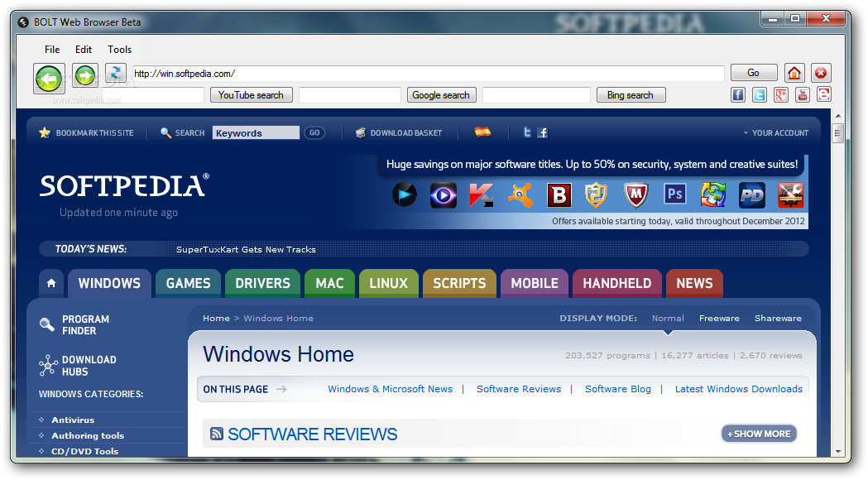Click the + SHOW MORE button
This screenshot has height=480, width=868.
[759, 434]
